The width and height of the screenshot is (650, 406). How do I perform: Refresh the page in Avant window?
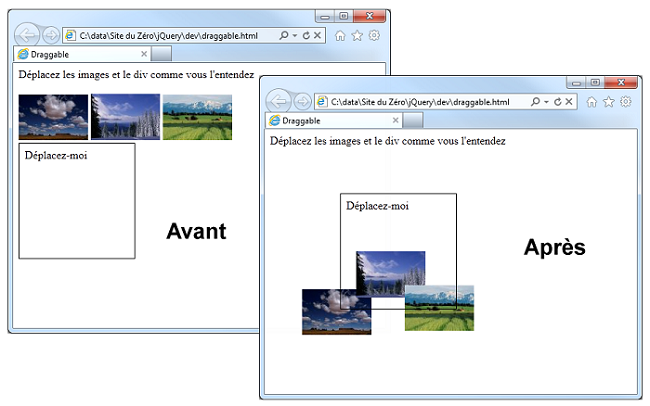[x=306, y=36]
